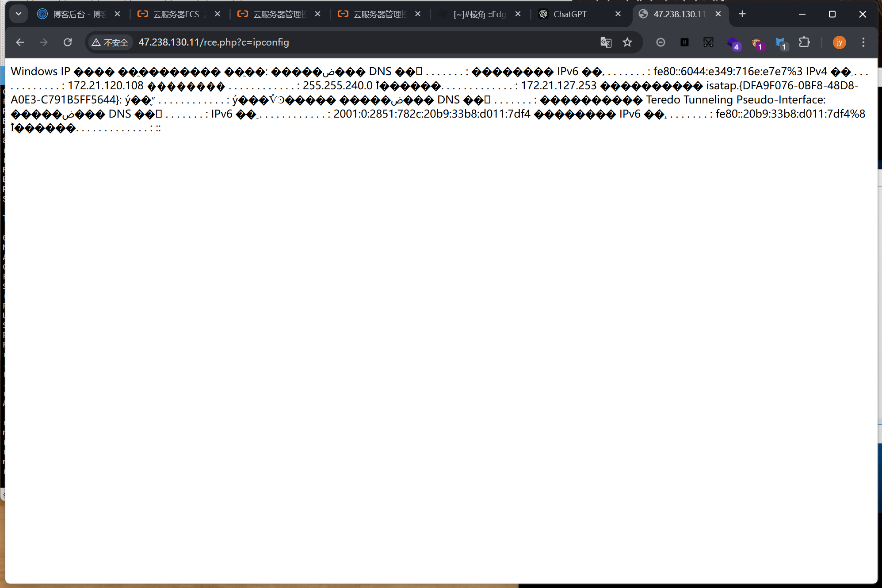882x588 pixels.
Task: Open the Chrome three-dot menu
Action: pos(863,42)
